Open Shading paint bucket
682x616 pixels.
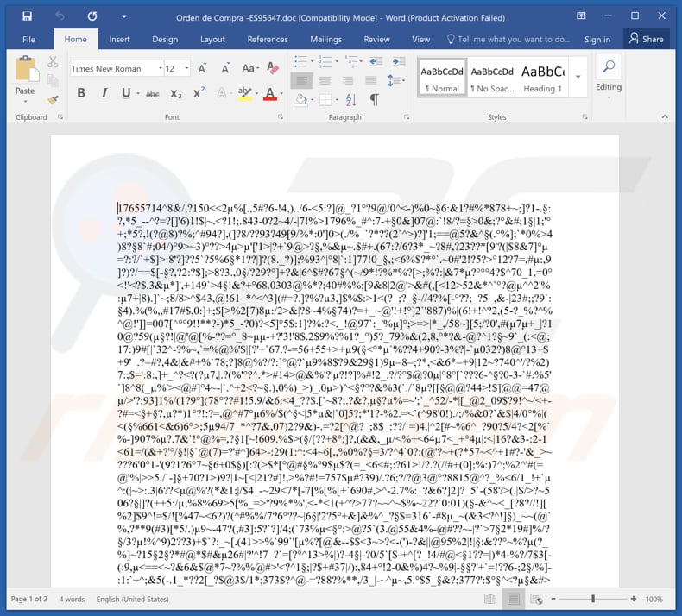301,100
